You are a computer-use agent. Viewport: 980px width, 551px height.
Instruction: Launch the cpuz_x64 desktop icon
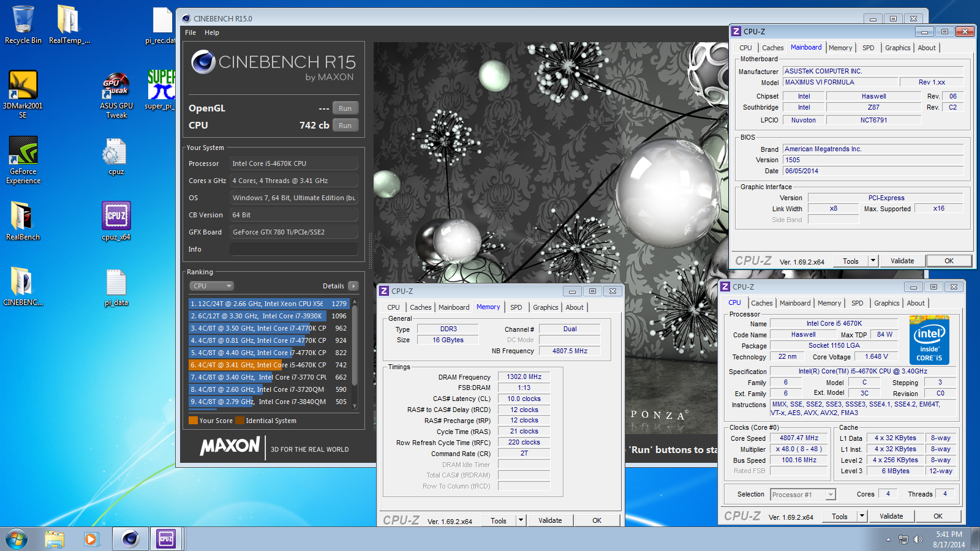coord(116,220)
